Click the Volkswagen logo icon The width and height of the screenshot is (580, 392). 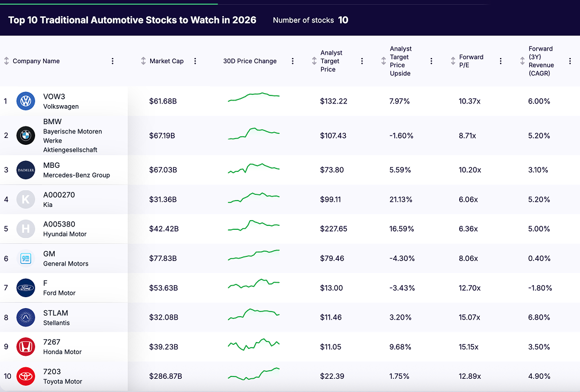click(26, 101)
